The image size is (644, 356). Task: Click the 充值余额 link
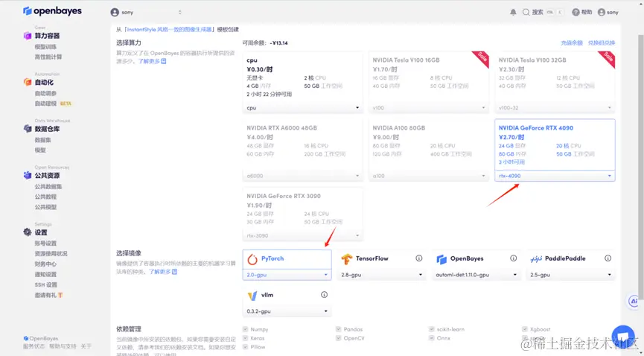point(572,42)
